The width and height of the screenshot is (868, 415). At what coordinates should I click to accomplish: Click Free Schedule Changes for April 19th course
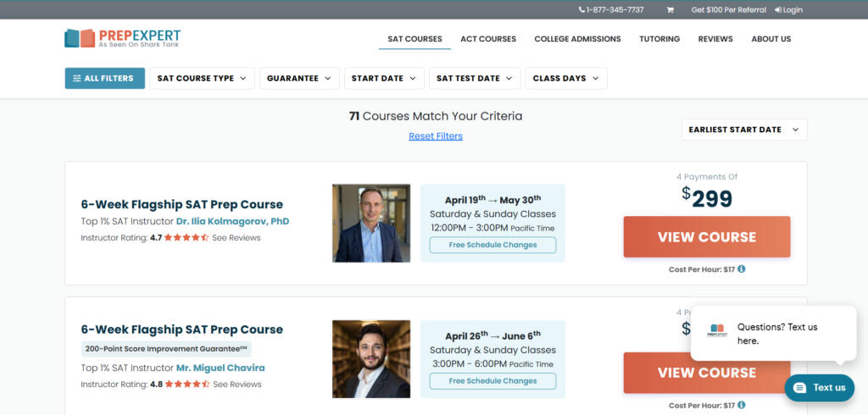[492, 245]
